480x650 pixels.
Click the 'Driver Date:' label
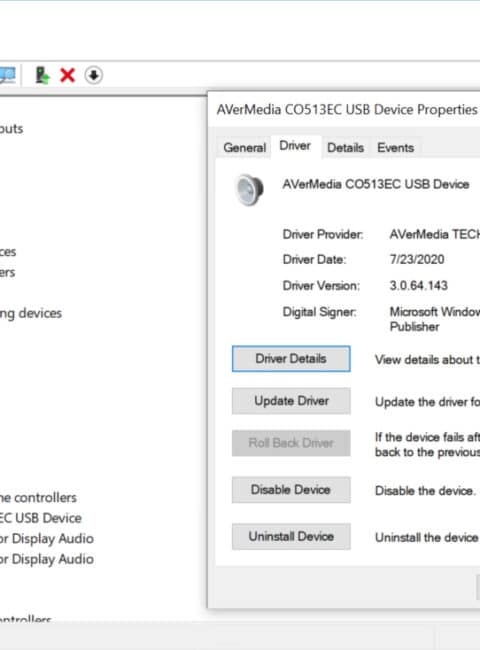[314, 260]
